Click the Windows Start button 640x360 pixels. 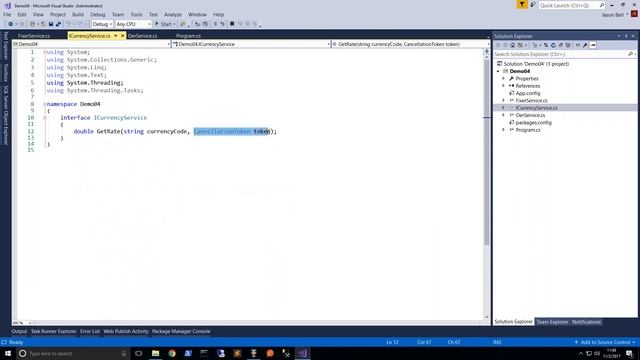[x=8, y=353]
